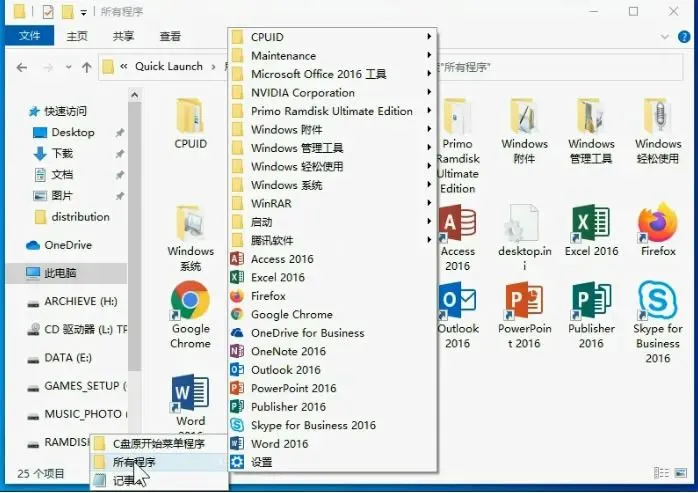Click the search box for 所有程序
698x493 pixels.
pyautogui.click(x=559, y=67)
